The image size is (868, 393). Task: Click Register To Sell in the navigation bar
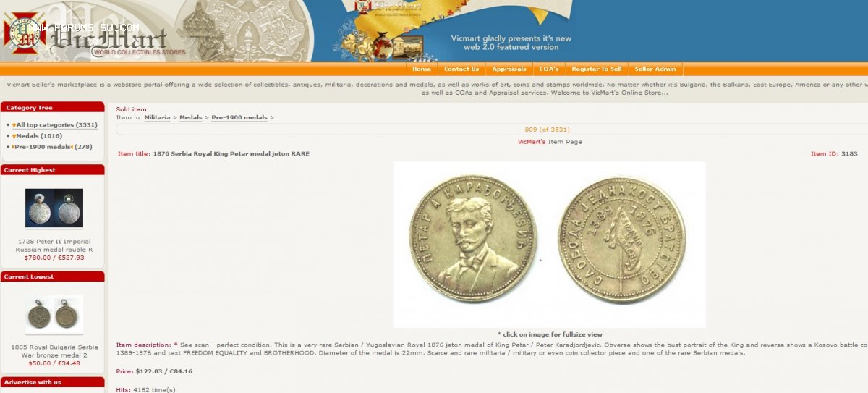596,69
